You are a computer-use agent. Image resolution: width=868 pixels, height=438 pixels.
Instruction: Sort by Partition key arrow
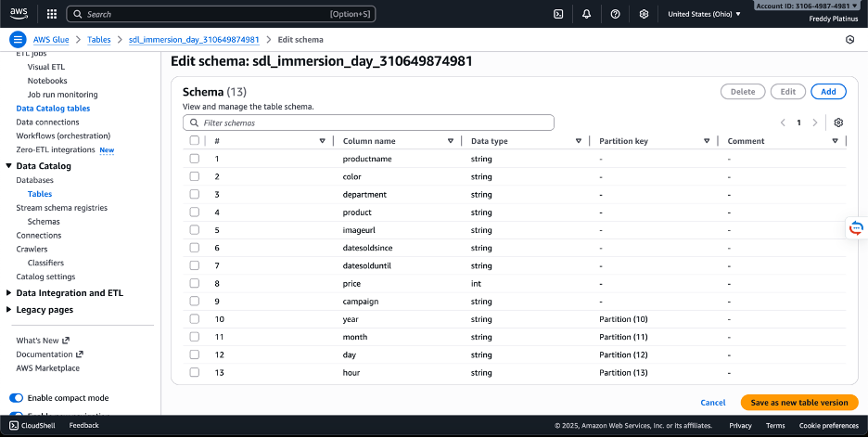707,141
